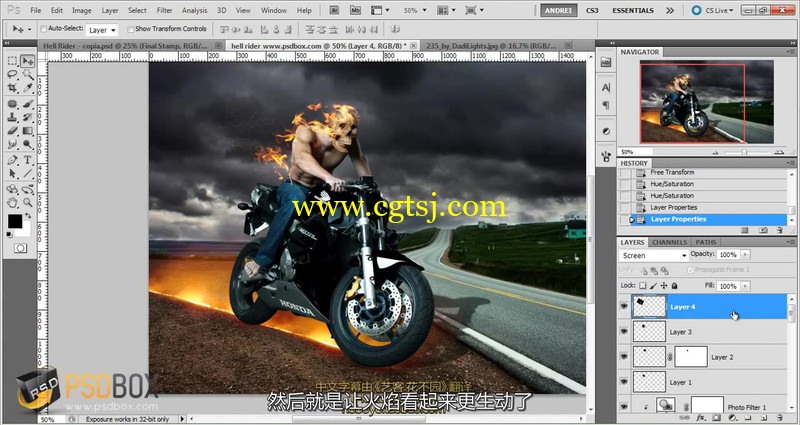This screenshot has width=800, height=425.
Task: Open the Analysis menu
Action: [194, 10]
